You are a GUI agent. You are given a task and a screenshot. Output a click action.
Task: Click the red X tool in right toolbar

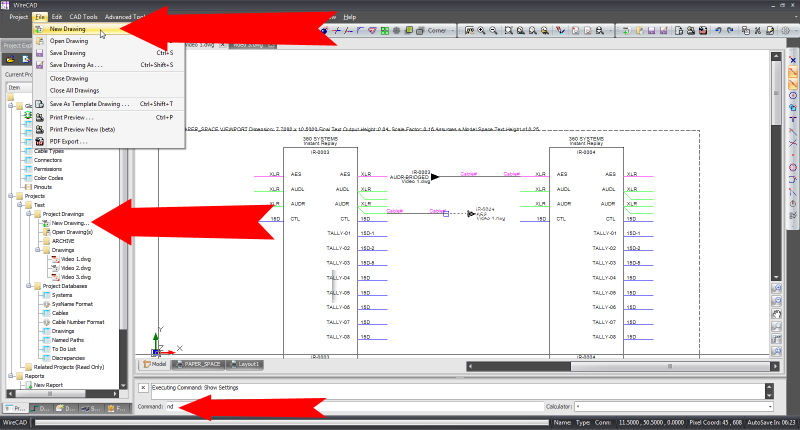click(793, 60)
